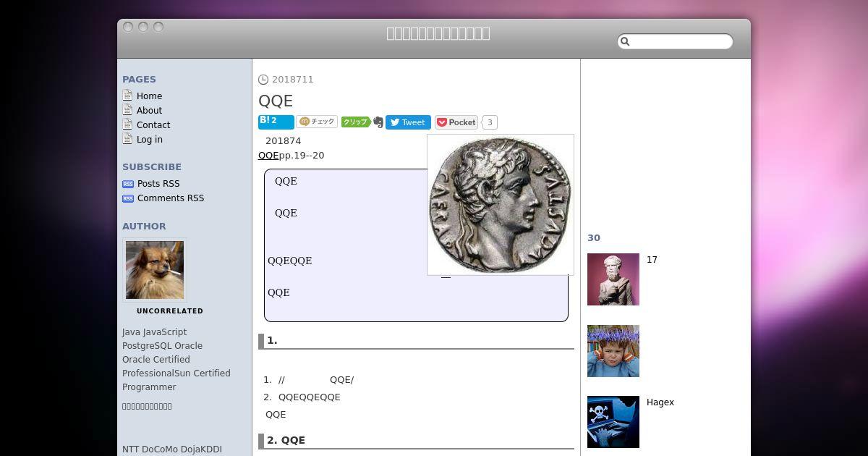
Task: Open the related post titled 17
Action: click(x=652, y=260)
